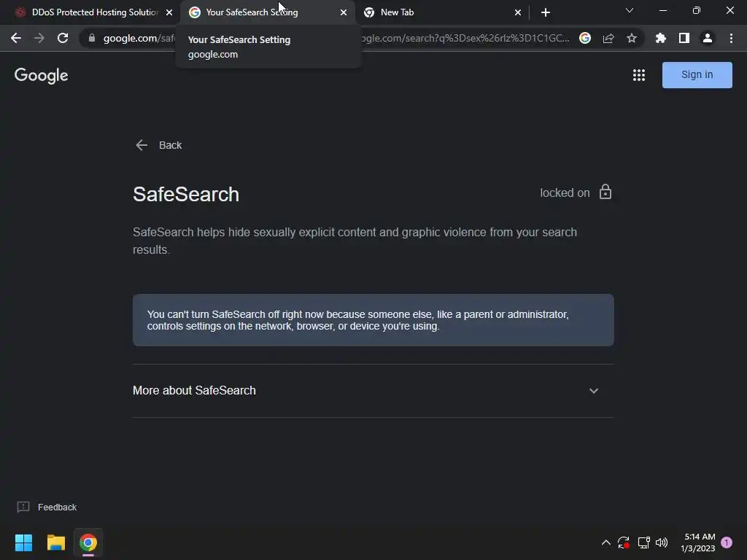Open the tab search dropdown chevron
Image resolution: width=747 pixels, height=560 pixels.
click(x=630, y=10)
